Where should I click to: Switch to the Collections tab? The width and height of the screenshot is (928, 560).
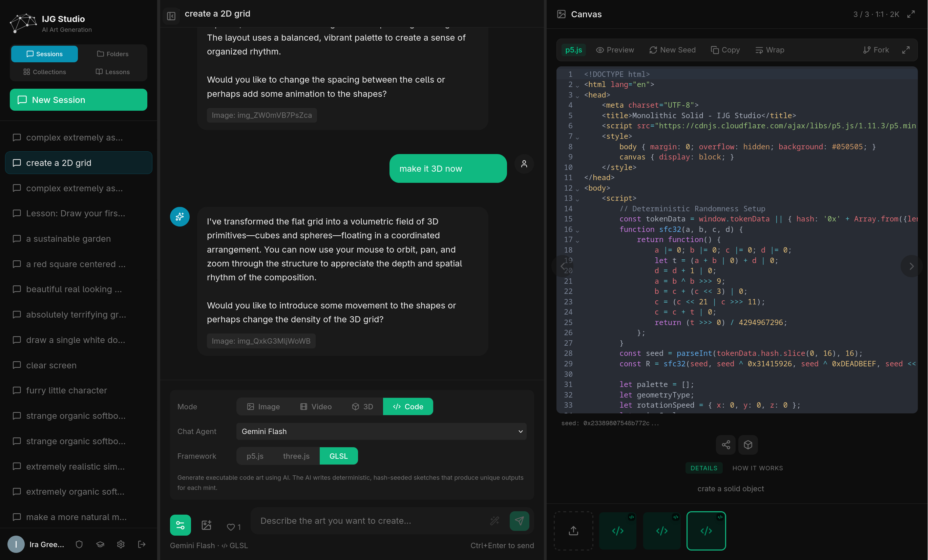[44, 72]
